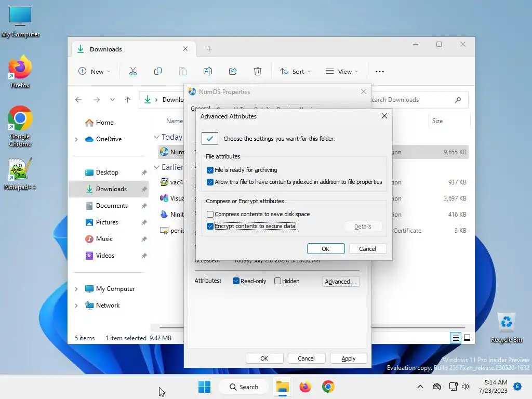The width and height of the screenshot is (532, 399).
Task: Click the search magnifier in Search Downloads
Action: [x=458, y=100]
